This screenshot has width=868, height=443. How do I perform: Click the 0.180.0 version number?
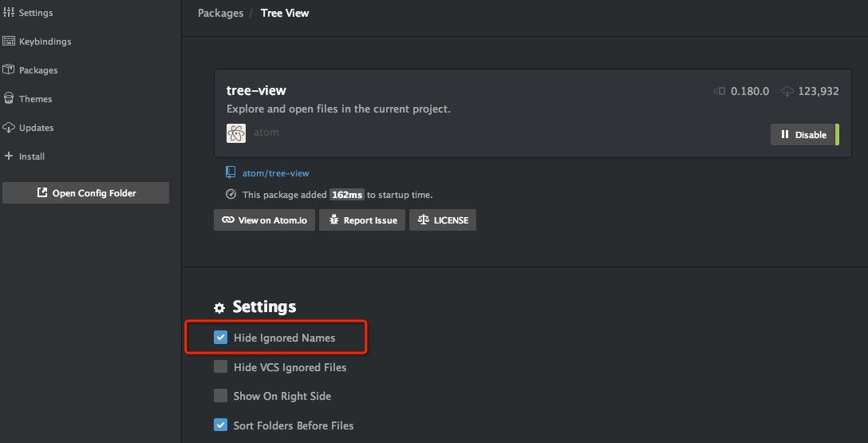click(x=750, y=91)
